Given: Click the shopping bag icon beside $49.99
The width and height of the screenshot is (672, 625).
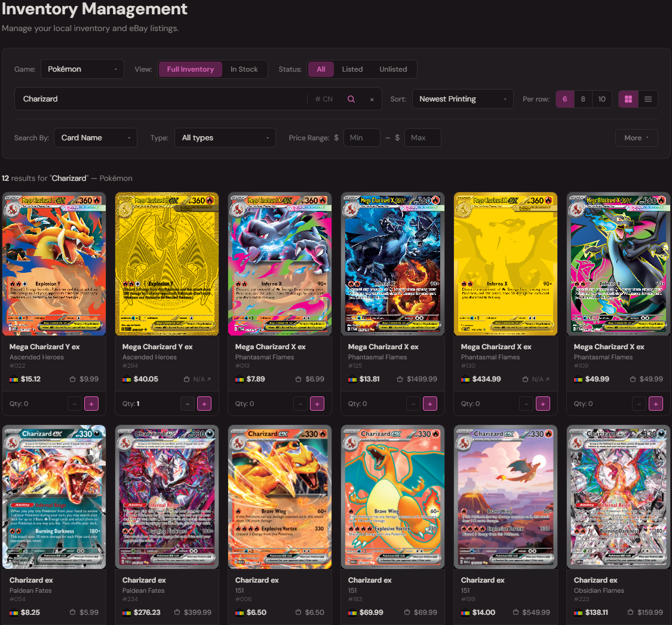Looking at the screenshot, I should click(x=633, y=379).
